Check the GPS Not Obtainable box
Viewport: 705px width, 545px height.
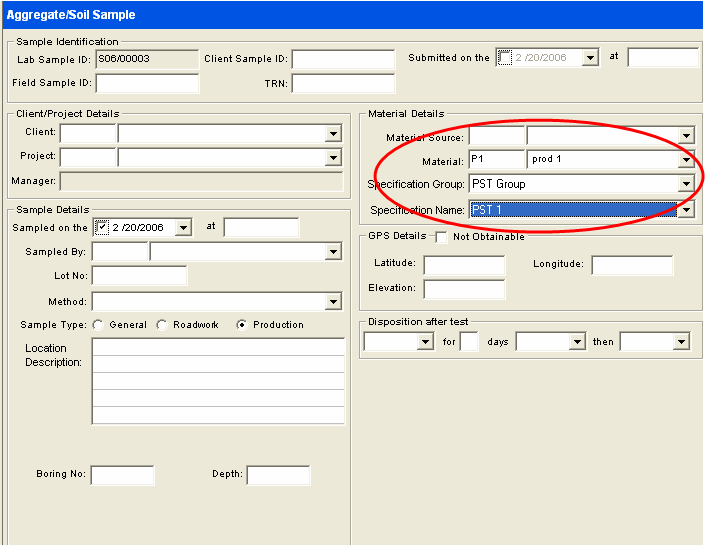(441, 237)
